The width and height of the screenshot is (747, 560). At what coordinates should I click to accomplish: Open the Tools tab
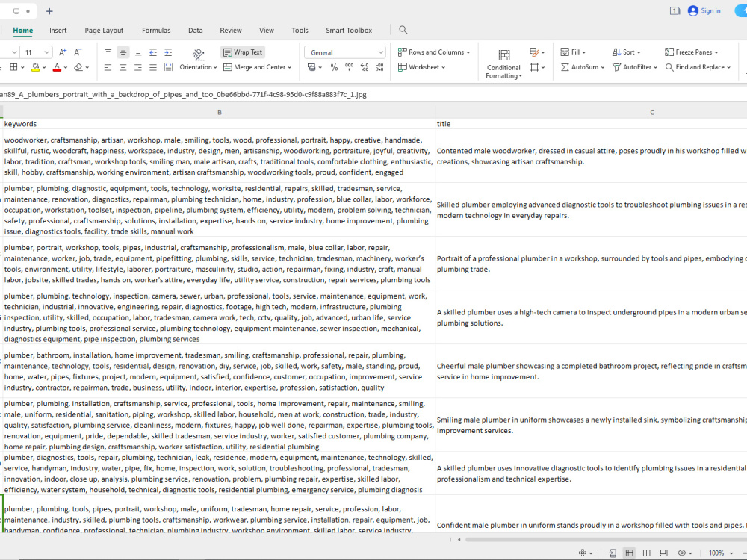click(x=300, y=31)
